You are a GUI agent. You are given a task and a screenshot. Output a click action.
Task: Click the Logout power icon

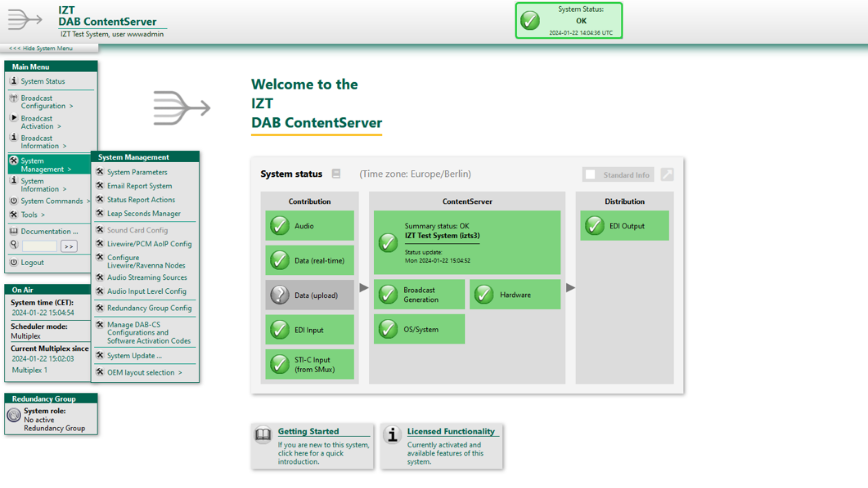[x=14, y=262]
